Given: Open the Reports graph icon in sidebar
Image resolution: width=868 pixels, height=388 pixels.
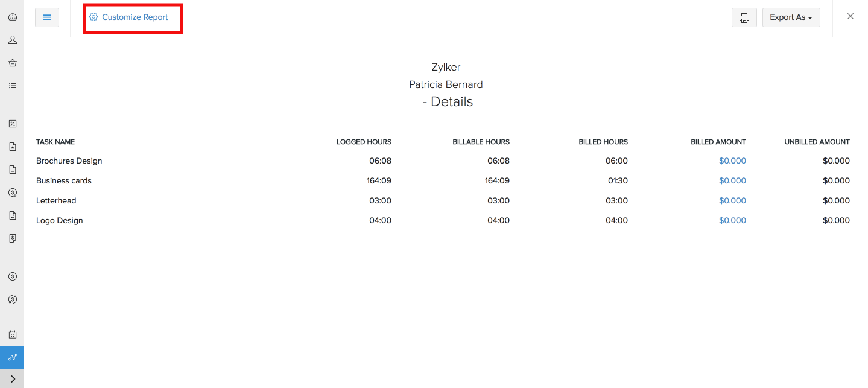Looking at the screenshot, I should [x=12, y=357].
